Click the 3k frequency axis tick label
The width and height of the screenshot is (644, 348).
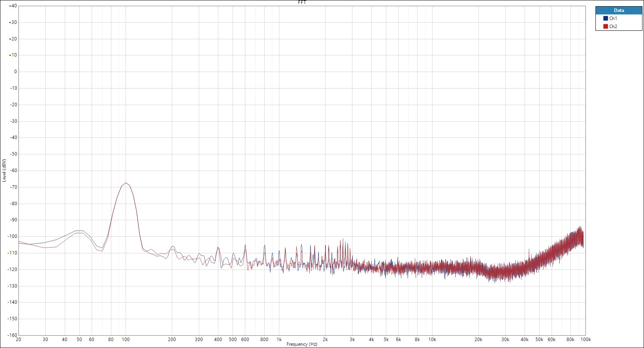point(352,340)
